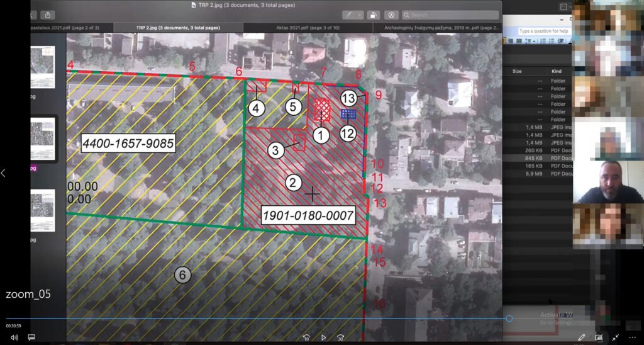Image resolution: width=644 pixels, height=345 pixels.
Task: Click the Rotate icon in Preview toolbar
Action: [x=373, y=15]
